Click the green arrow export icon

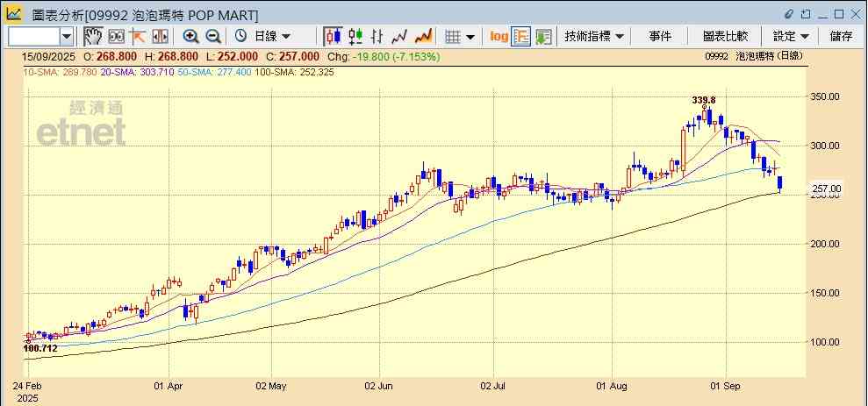point(543,37)
